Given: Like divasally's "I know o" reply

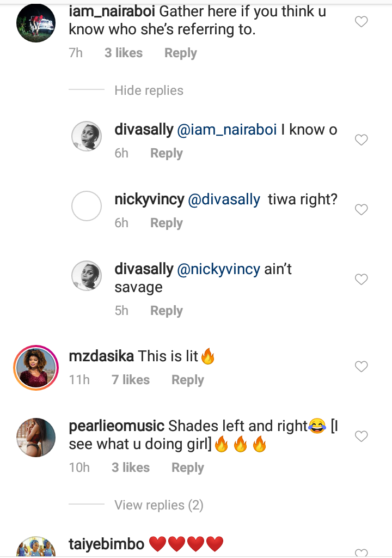Looking at the screenshot, I should pyautogui.click(x=362, y=140).
